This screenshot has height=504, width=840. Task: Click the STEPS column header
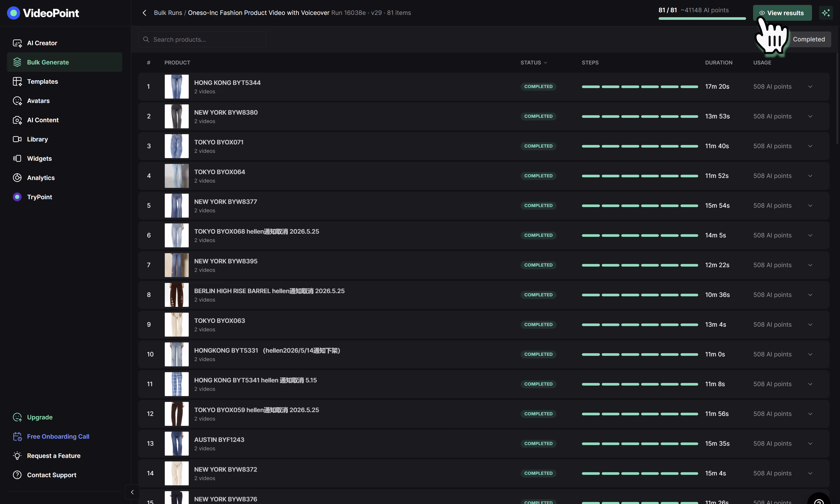click(590, 62)
